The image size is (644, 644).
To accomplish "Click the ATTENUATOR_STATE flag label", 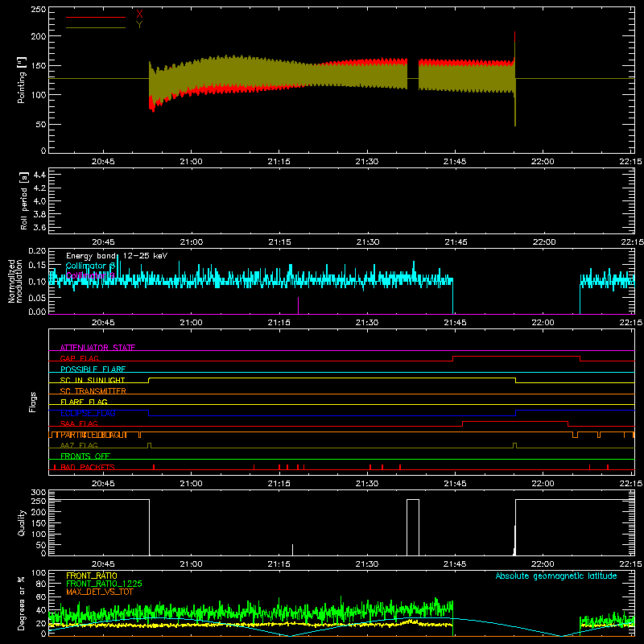I will coord(97,348).
